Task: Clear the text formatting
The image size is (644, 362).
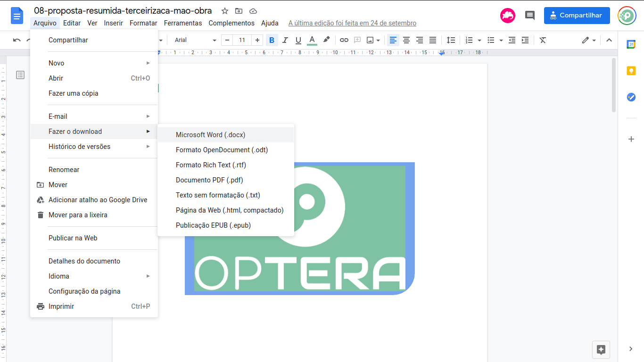Action: tap(543, 40)
